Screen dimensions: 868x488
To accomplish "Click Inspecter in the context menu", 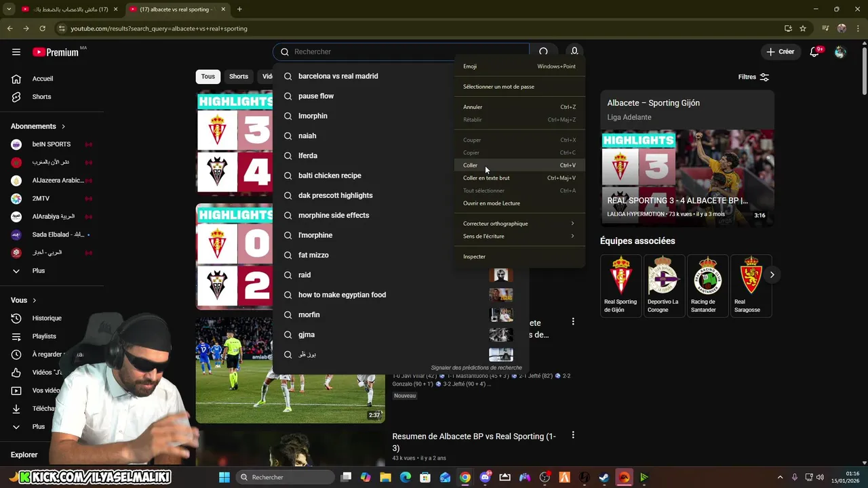I will [519, 256].
